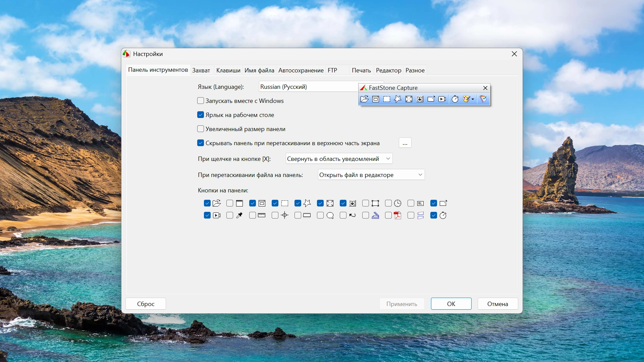The image size is (644, 362).
Task: Click Capture Freehand Region star icon in panel
Action: (398, 99)
